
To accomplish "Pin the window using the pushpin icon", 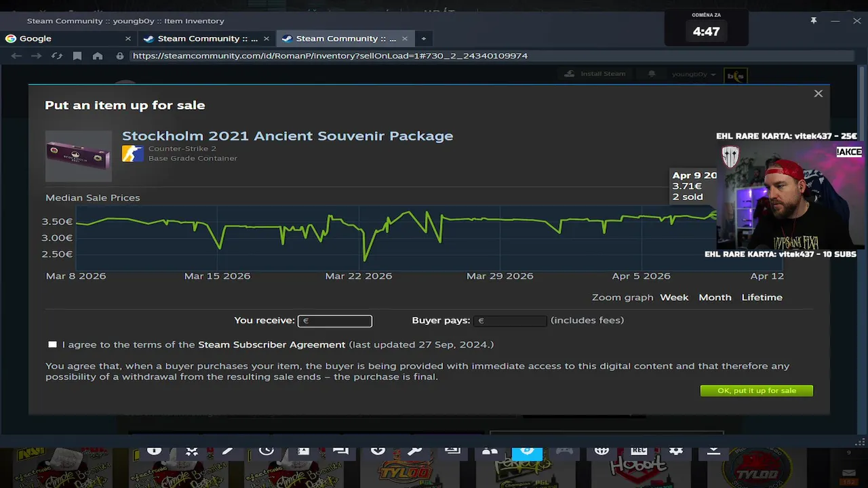I will click(813, 21).
